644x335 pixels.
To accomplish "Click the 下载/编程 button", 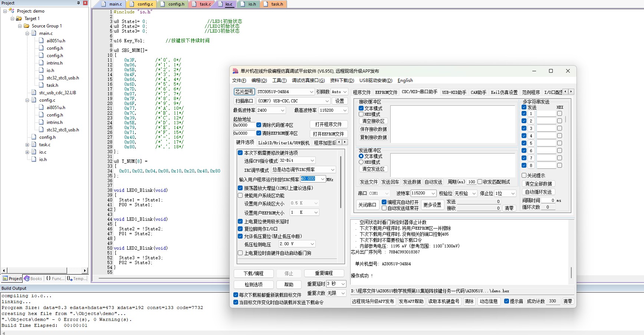I will [x=254, y=273].
